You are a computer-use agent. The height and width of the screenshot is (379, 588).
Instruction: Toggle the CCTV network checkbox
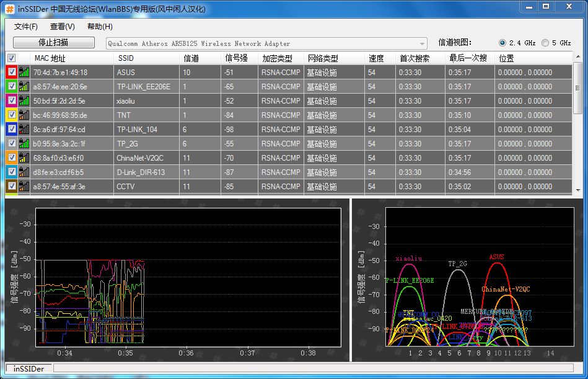pos(12,185)
